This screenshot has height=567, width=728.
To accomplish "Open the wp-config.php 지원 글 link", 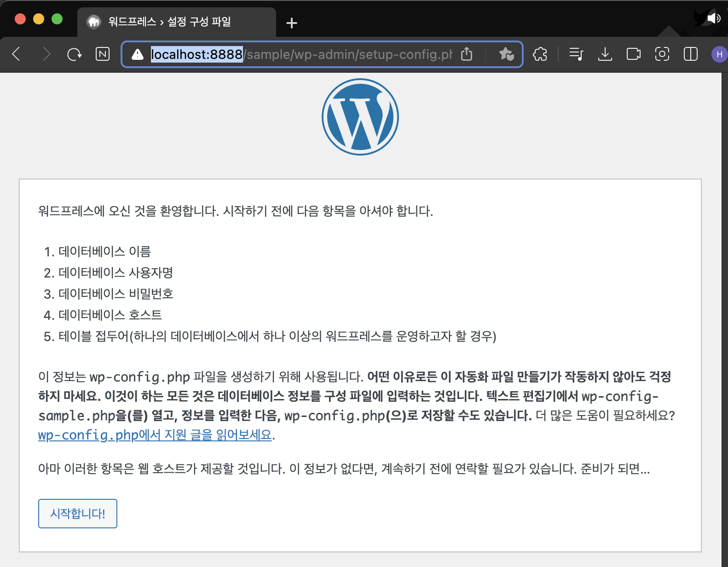I will pyautogui.click(x=156, y=435).
